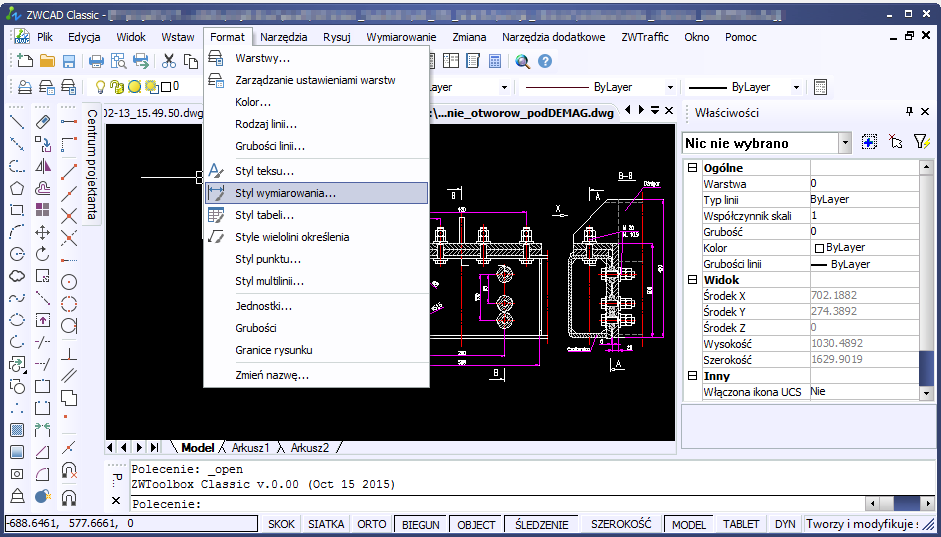Click the TABLET button in the status bar

click(x=741, y=524)
